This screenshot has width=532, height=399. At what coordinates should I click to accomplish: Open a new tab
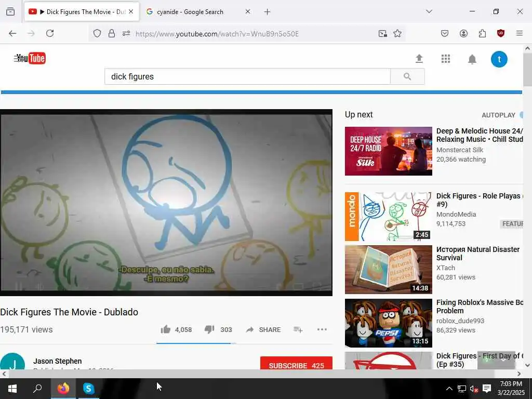(x=268, y=12)
